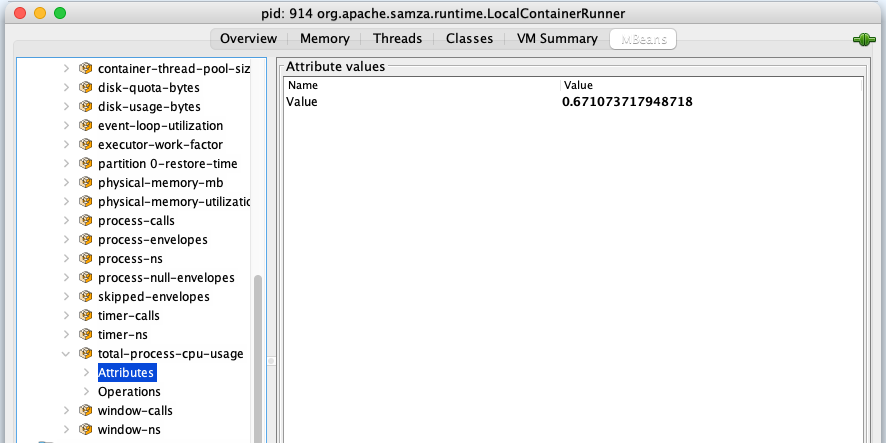The height and width of the screenshot is (443, 886).
Task: Expand the disk-quota-bytes node
Action: 66,88
